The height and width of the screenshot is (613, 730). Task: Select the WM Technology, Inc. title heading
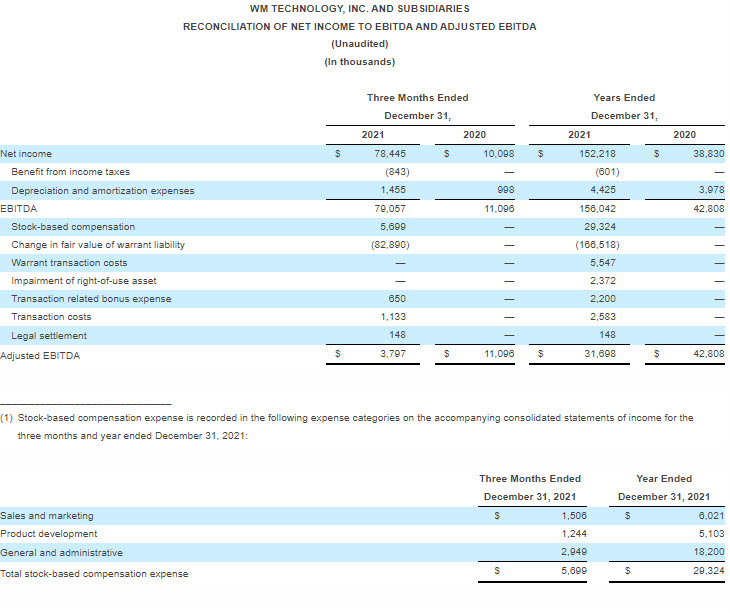[x=359, y=8]
